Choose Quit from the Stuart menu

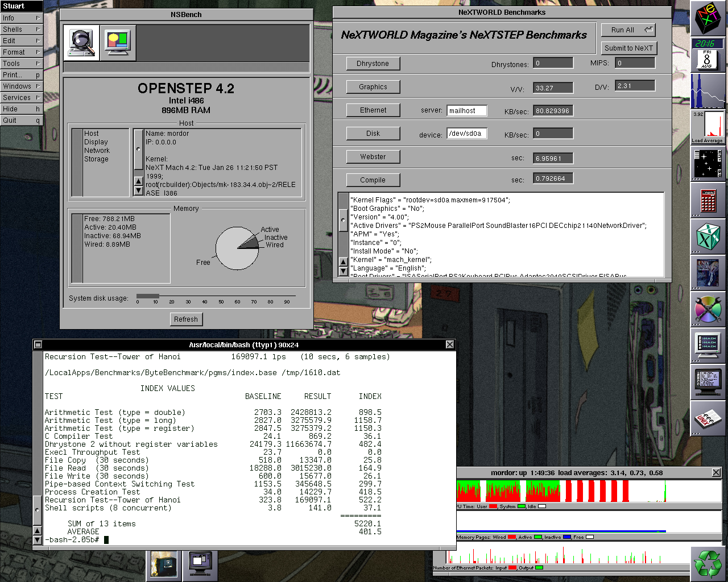(x=22, y=120)
